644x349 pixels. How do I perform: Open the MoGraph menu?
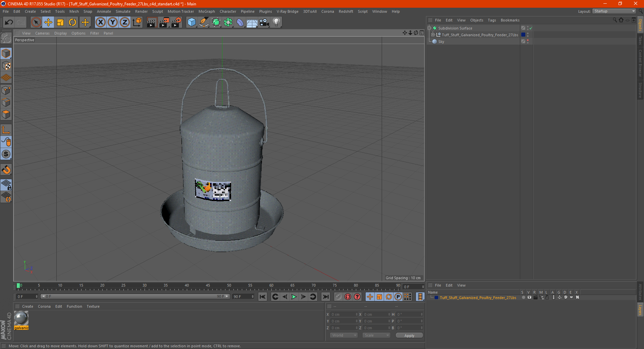click(207, 11)
